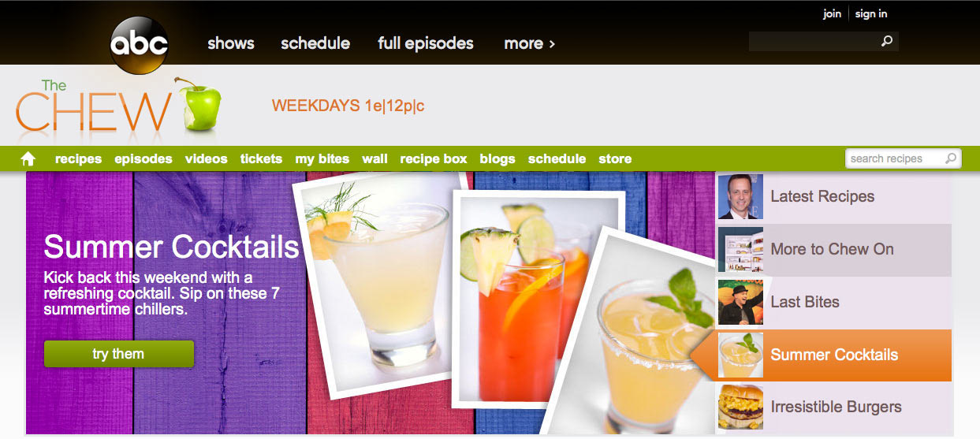Go to the recipe box tab
This screenshot has height=439, width=980.
coord(434,158)
